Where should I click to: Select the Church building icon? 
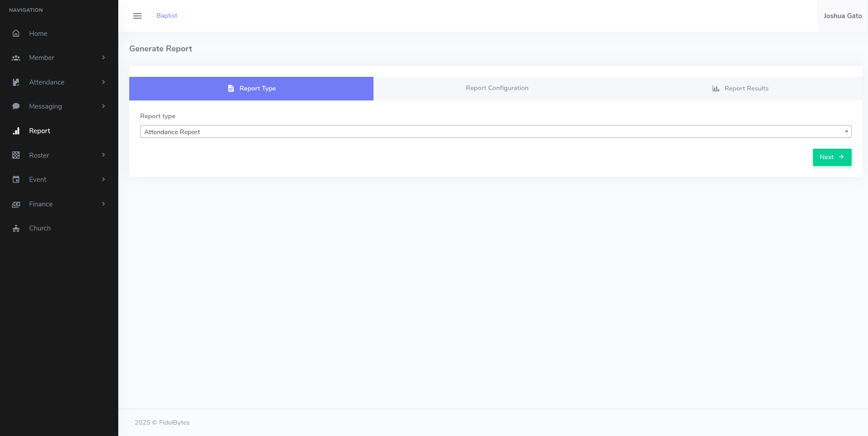[16, 228]
